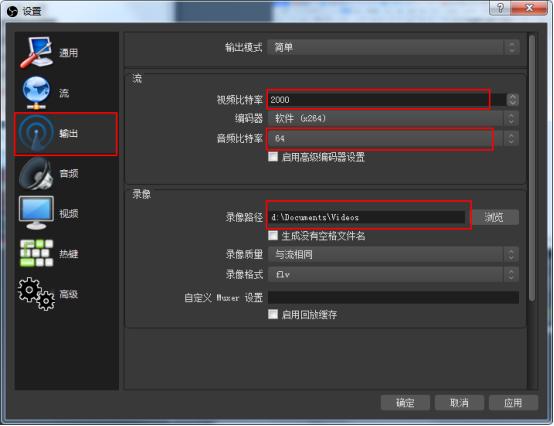Click the help question mark button
The image size is (554, 426).
500,8
